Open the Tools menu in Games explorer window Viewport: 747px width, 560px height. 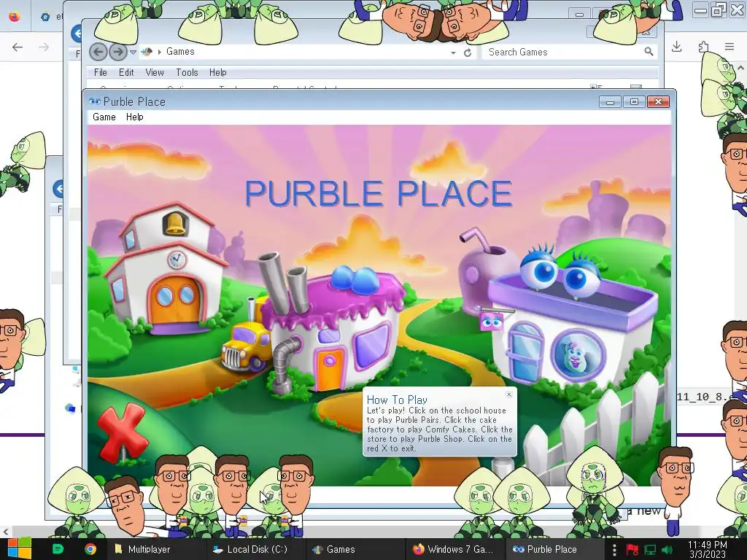tap(187, 72)
